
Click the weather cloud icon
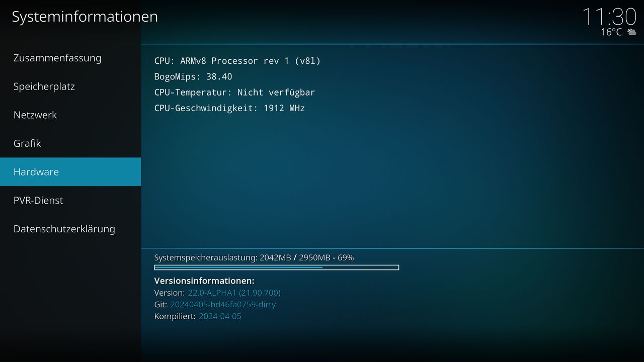(631, 32)
